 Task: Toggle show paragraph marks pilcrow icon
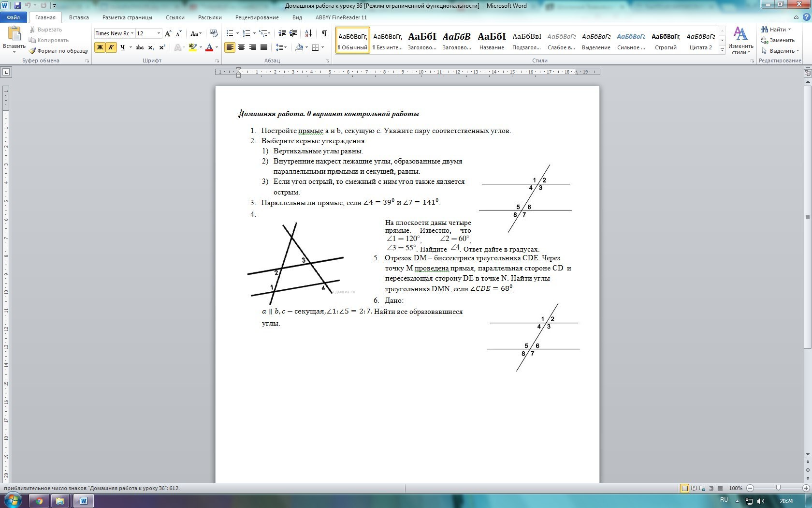(x=324, y=33)
